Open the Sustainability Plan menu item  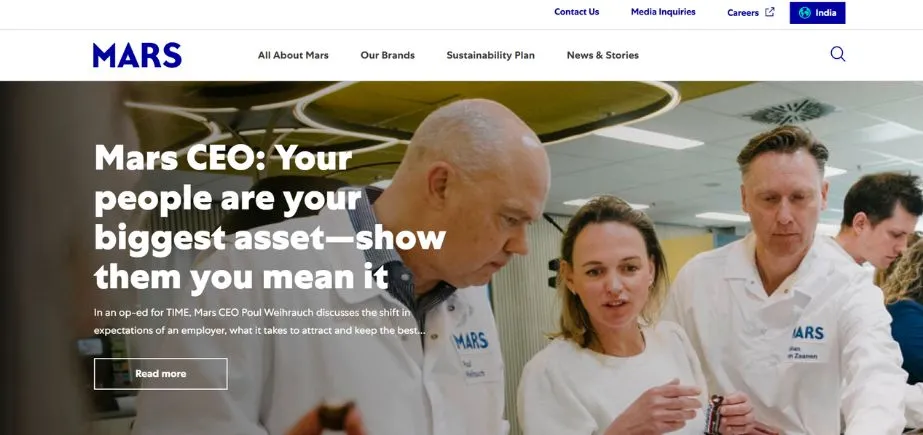[490, 55]
